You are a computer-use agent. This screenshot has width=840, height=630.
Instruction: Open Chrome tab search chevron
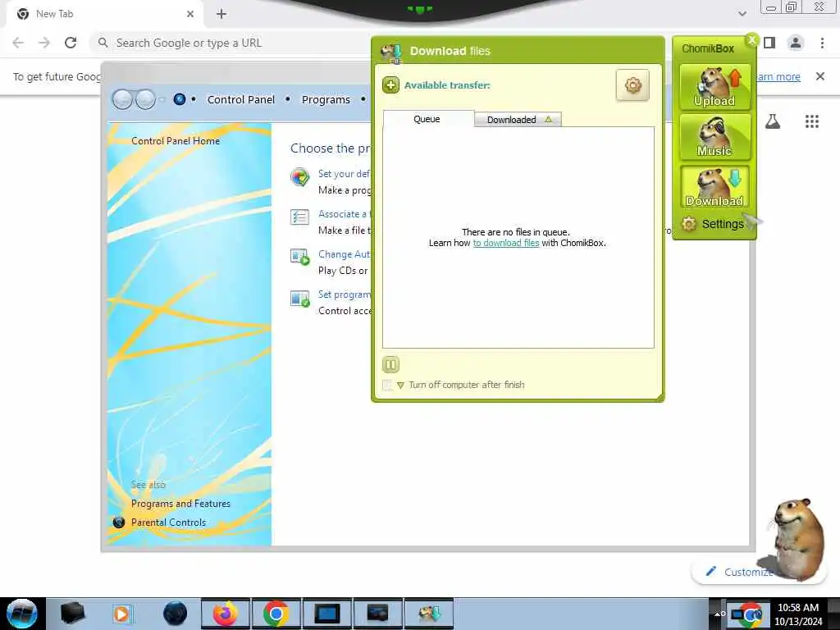pyautogui.click(x=742, y=14)
